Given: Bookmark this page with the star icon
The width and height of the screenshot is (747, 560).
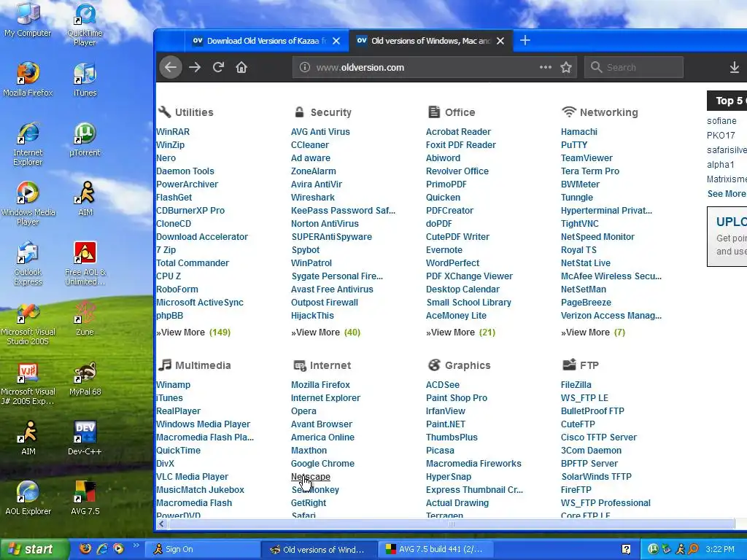Looking at the screenshot, I should (566, 67).
